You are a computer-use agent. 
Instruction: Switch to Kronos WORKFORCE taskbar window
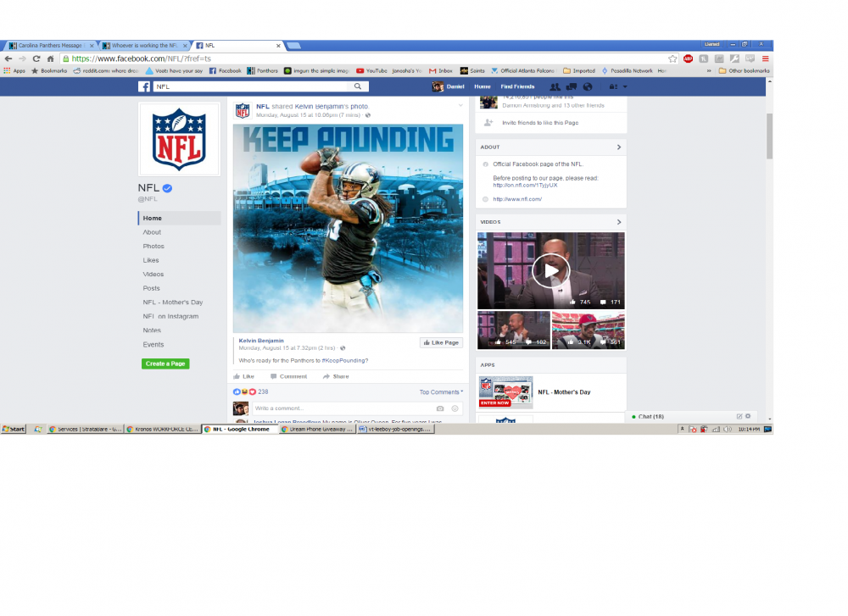[x=162, y=429]
